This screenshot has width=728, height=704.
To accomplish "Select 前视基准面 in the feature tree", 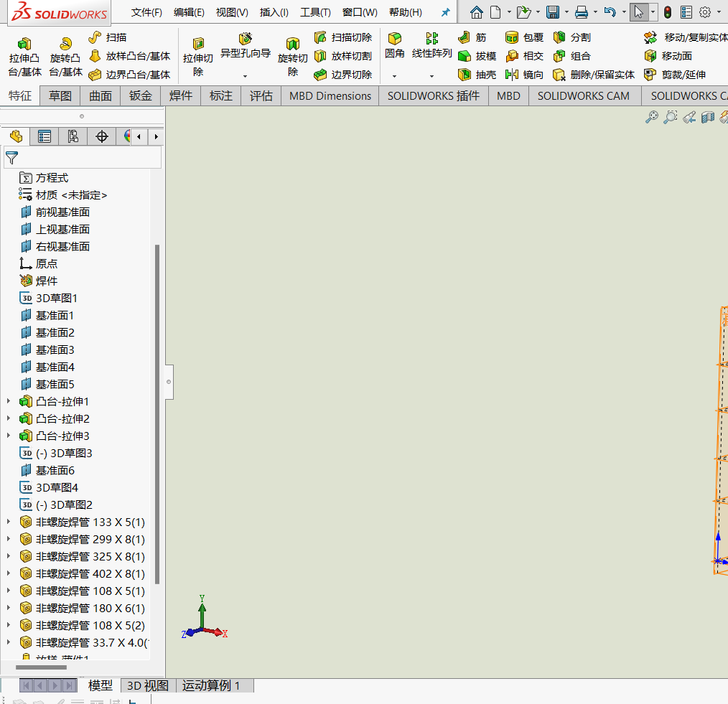I will click(62, 212).
